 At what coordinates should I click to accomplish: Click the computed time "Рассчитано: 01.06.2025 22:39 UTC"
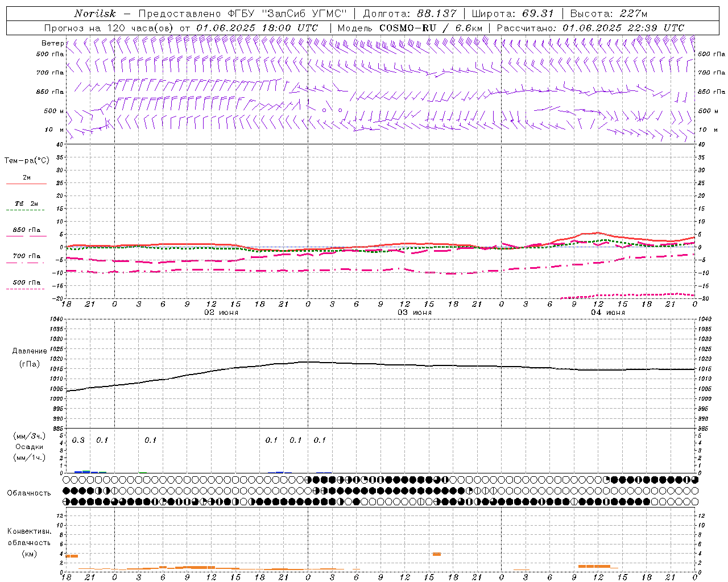[590, 28]
